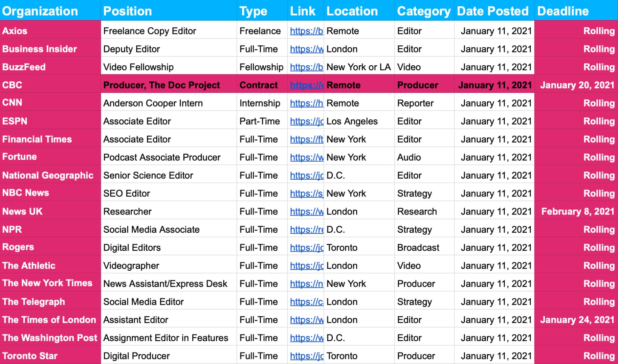This screenshot has height=364, width=618.
Task: Follow the Toronto Star job link
Action: pos(306,356)
